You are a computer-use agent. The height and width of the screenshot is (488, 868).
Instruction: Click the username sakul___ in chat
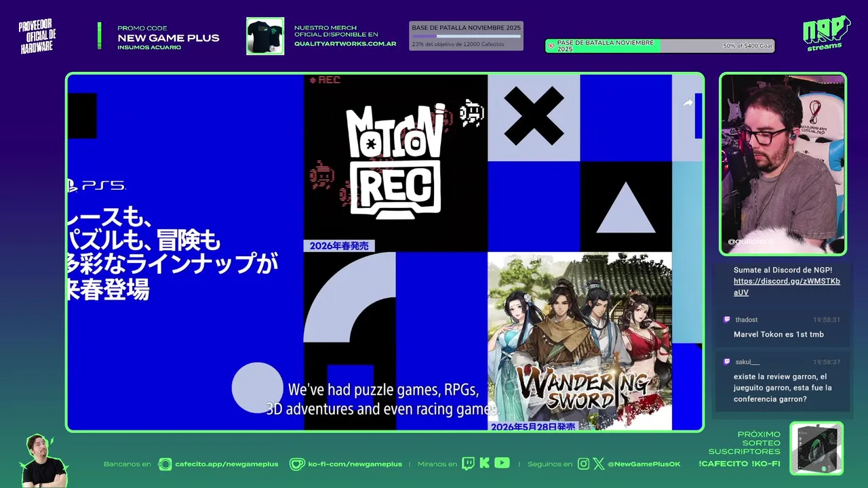coord(747,362)
